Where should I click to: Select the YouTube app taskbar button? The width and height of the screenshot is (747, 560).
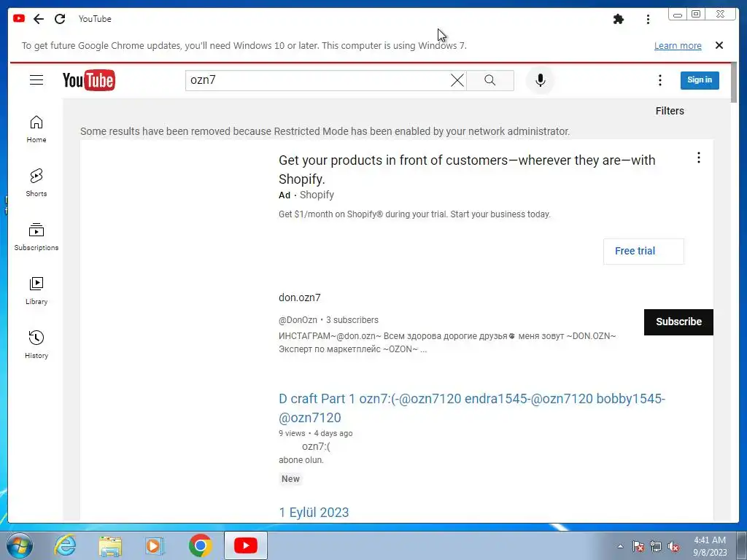[x=246, y=545]
